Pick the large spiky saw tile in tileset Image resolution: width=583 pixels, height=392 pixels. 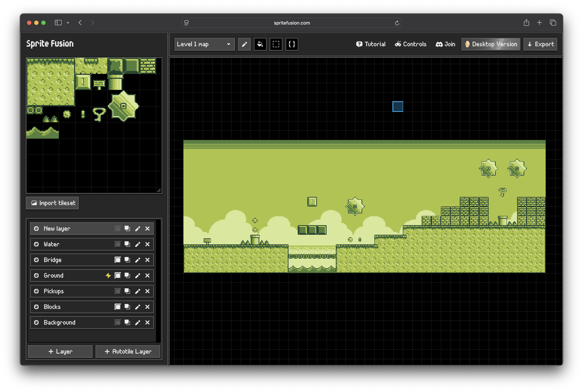coord(123,106)
